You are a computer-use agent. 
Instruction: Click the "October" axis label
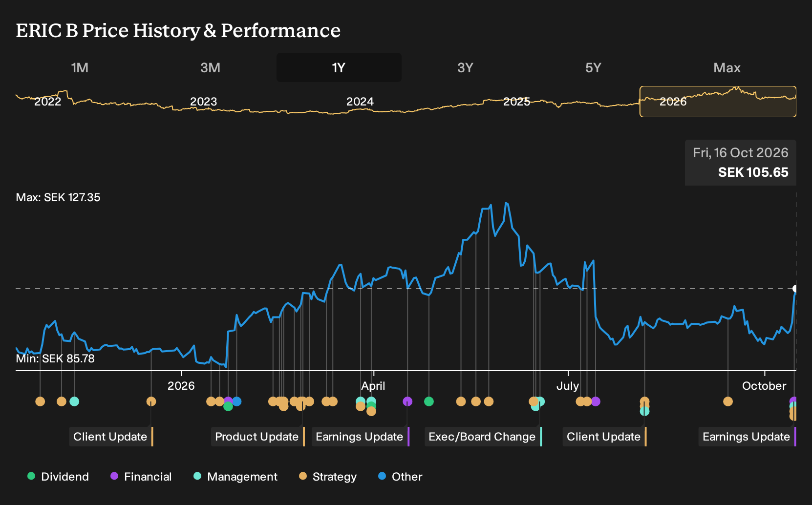[x=764, y=386]
